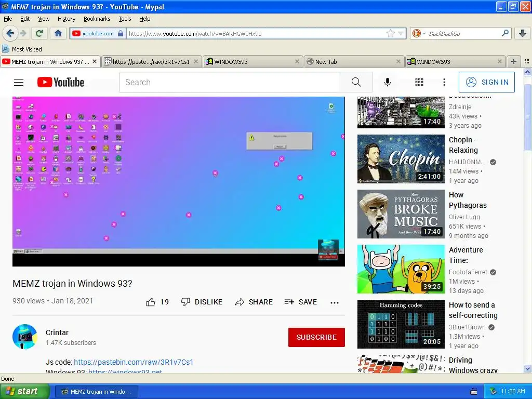
Task: Start voice search with the microphone
Action: coord(388,82)
